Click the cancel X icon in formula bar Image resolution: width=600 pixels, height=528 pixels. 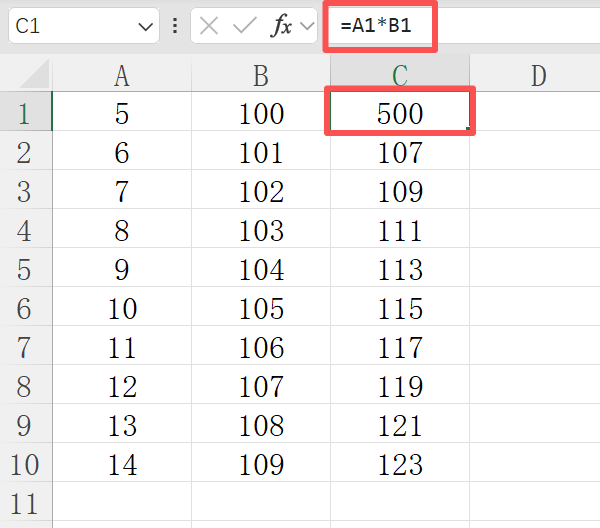209,27
